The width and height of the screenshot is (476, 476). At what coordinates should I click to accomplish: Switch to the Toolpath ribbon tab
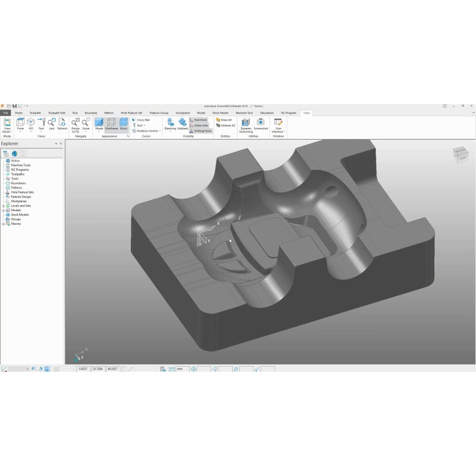pos(36,112)
